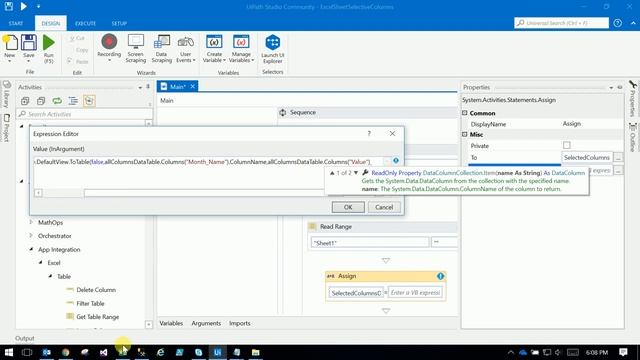Collapse the Misc properties section
This screenshot has width=640, height=360.
(464, 134)
